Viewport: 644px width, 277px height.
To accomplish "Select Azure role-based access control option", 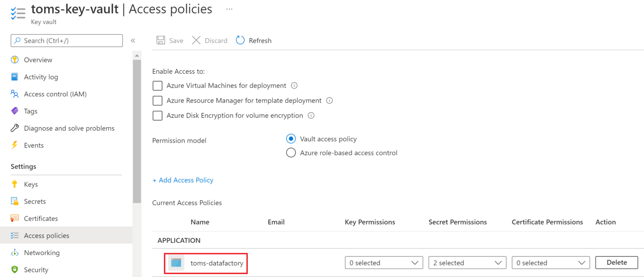I will (291, 152).
